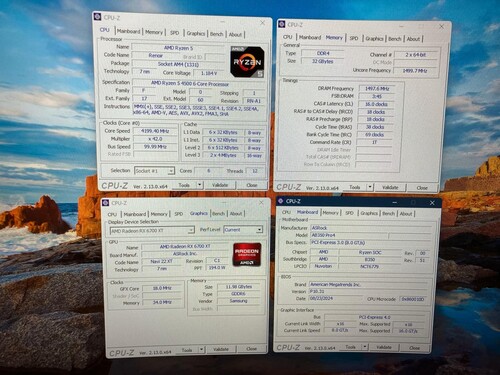The height and width of the screenshot is (375, 500).
Task: Expand the AMD Radeon RX 6700 XT device dropdown
Action: [152, 231]
